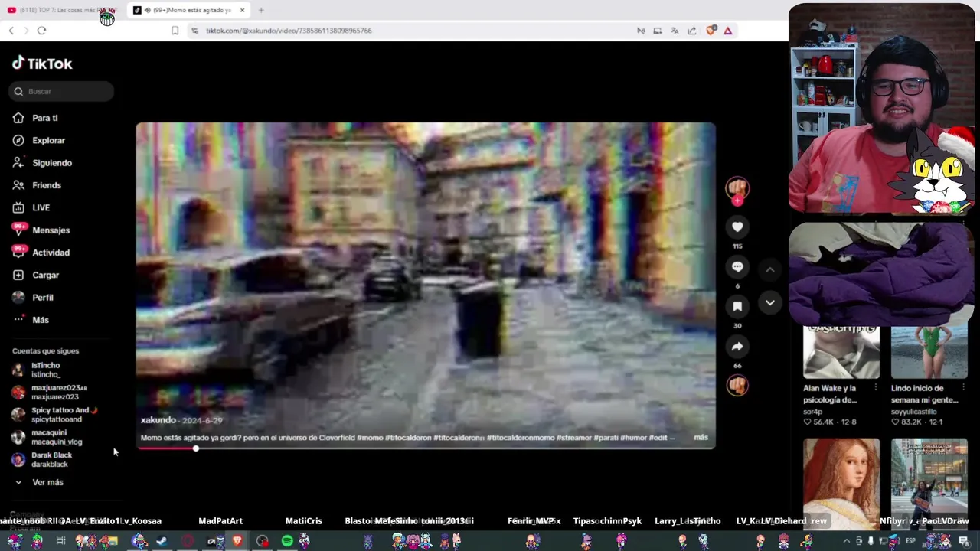Open the Explorar page
The height and width of the screenshot is (551, 980).
tap(39, 140)
